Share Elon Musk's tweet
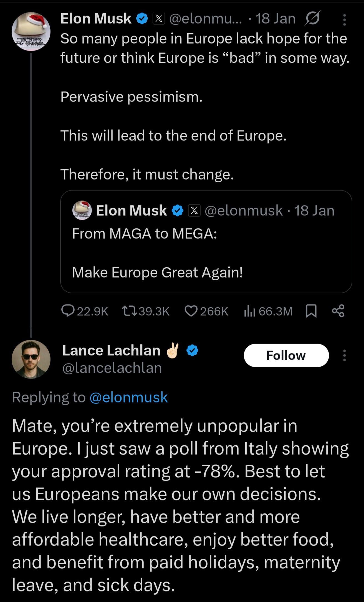 click(x=338, y=311)
